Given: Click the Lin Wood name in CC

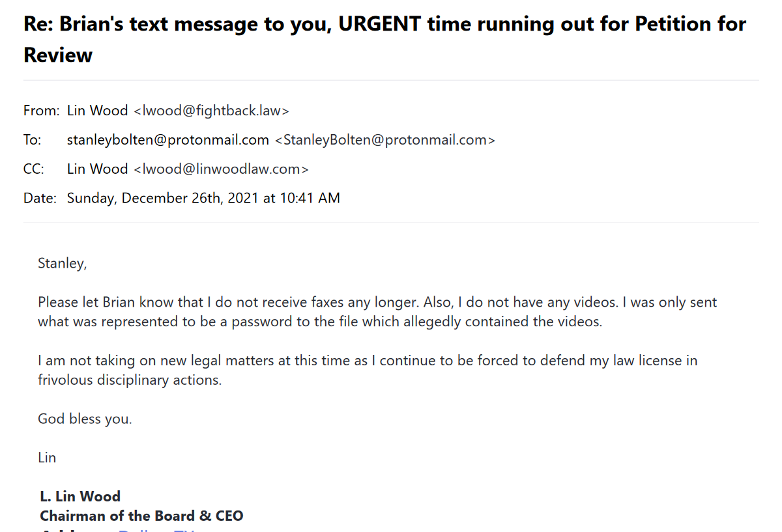Looking at the screenshot, I should (x=97, y=169).
